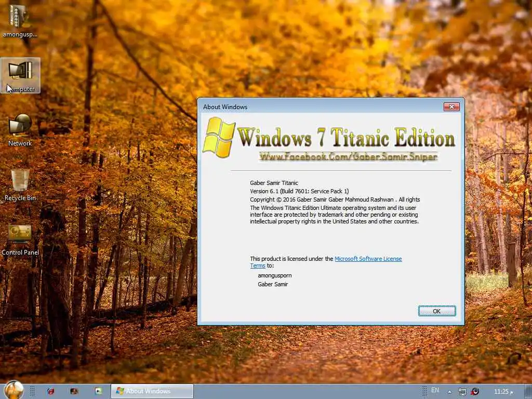Click the About Windows title bar text
The image size is (532, 399).
pos(225,107)
